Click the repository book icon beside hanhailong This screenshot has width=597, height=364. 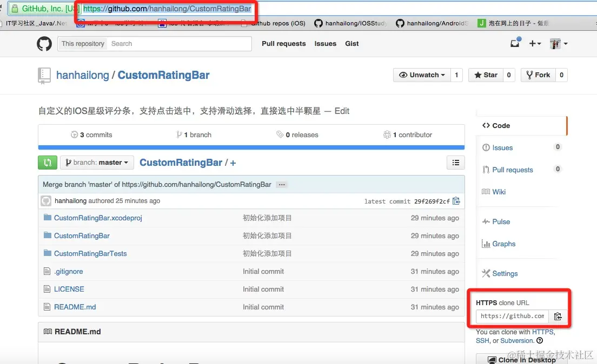pyautogui.click(x=44, y=75)
